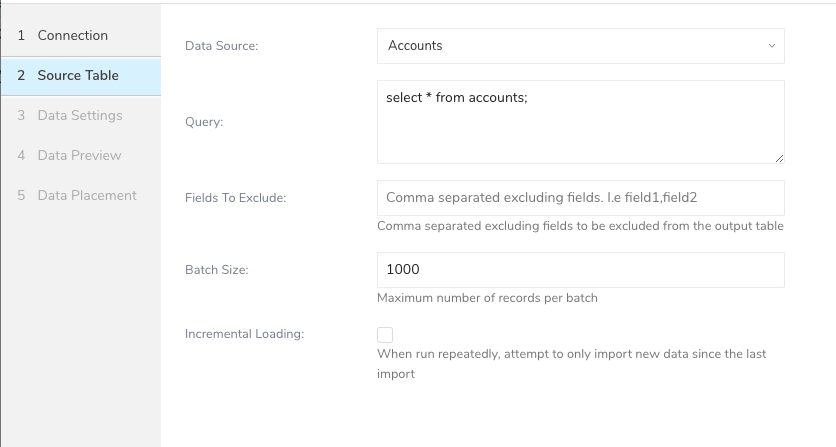
Task: Switch to the Data Preview step
Action: click(x=79, y=156)
